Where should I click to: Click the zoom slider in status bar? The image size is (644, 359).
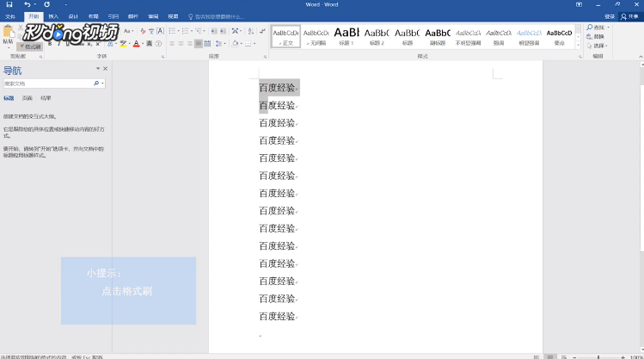coord(598,357)
